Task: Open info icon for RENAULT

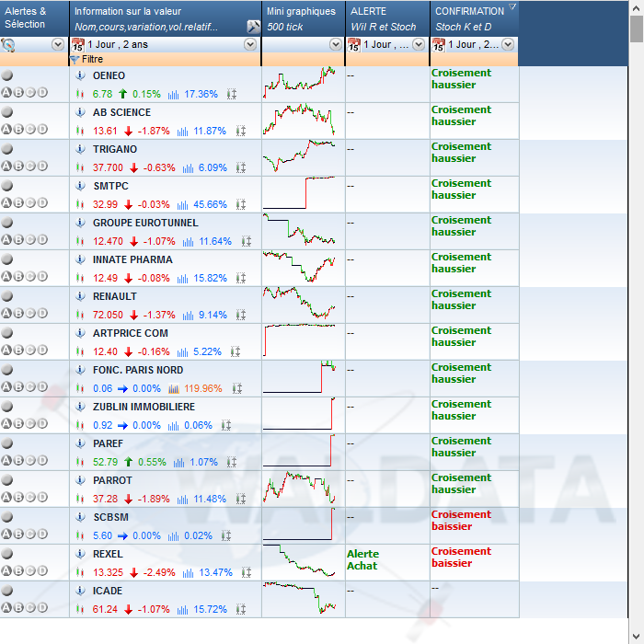Action: (81, 296)
